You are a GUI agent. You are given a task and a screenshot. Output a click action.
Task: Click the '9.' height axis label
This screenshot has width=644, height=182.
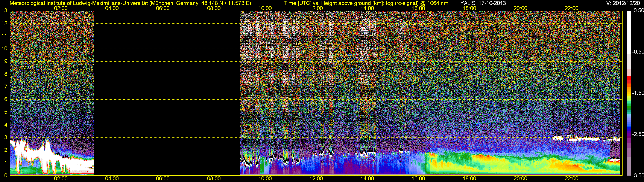pyautogui.click(x=6, y=61)
